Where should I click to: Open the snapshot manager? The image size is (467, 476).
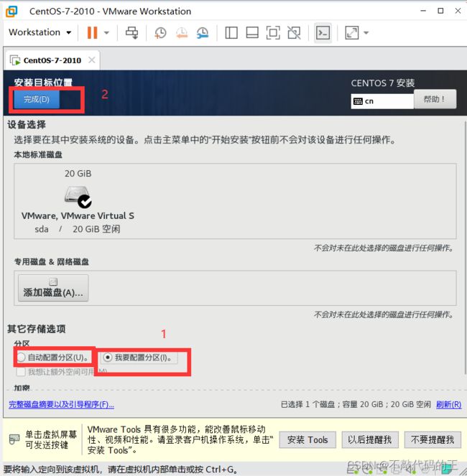(203, 32)
